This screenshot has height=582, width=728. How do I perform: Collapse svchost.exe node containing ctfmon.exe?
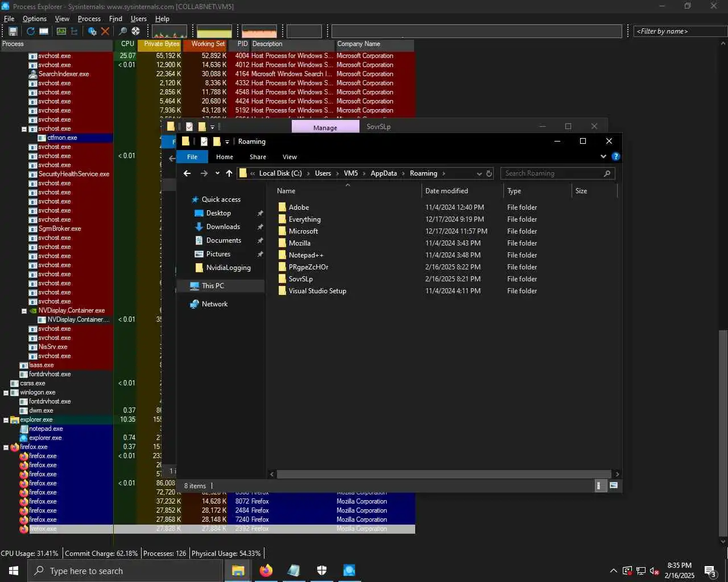coord(24,129)
